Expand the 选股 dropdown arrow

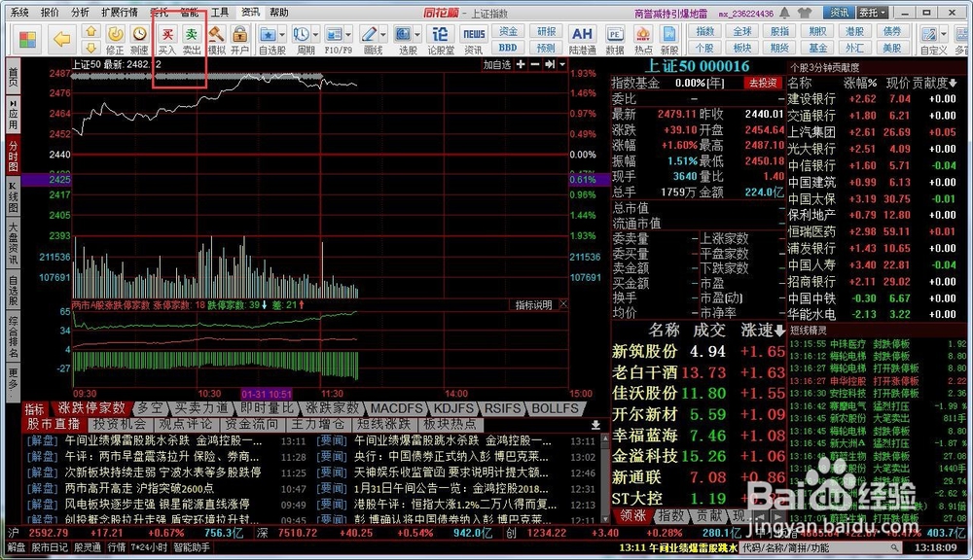click(x=417, y=35)
